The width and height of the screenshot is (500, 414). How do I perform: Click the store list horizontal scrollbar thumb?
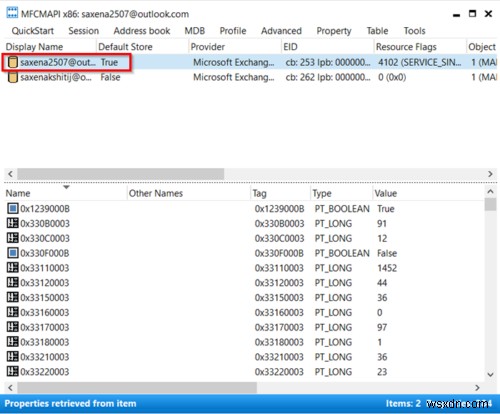point(121,174)
